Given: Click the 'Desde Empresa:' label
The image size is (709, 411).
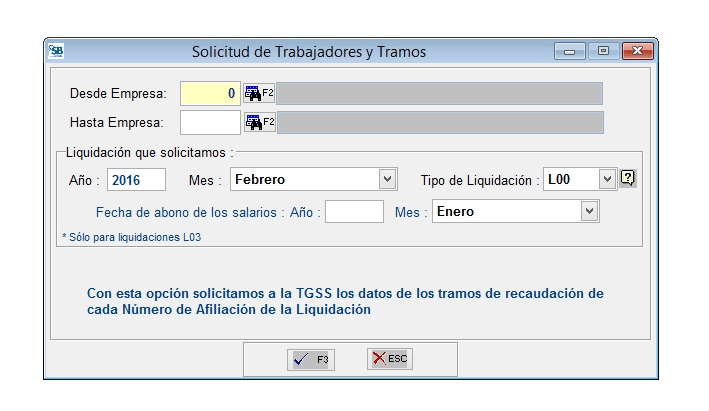Looking at the screenshot, I should tap(118, 94).
